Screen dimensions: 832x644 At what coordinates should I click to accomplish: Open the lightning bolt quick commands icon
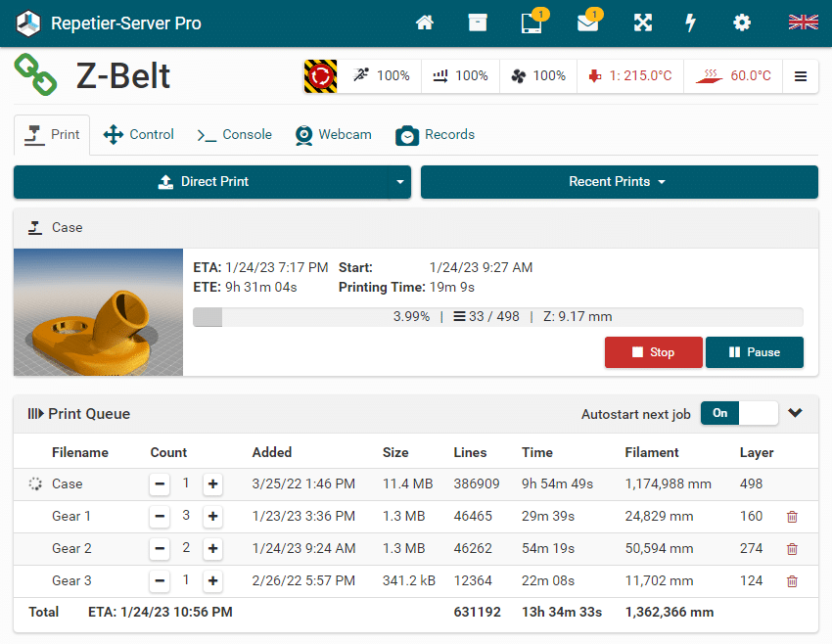690,23
